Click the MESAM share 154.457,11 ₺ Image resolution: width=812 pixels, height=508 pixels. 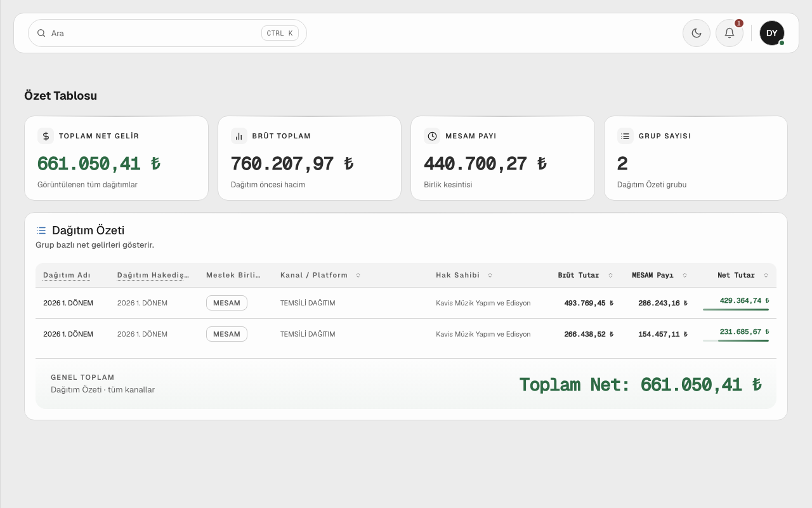663,334
